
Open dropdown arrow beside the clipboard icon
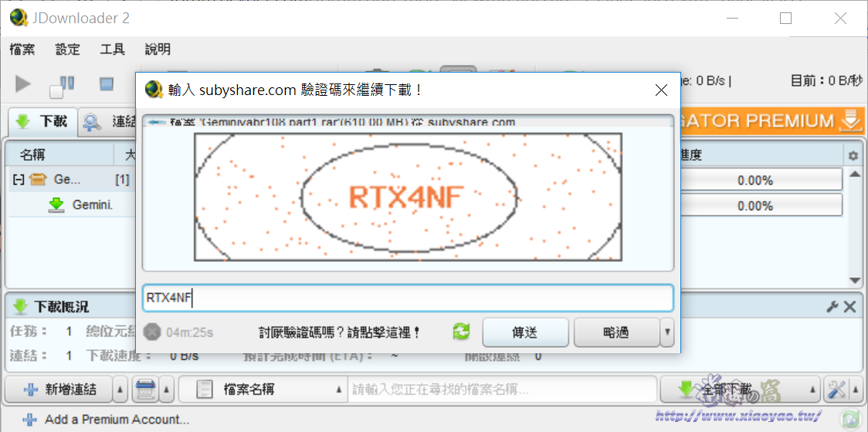pos(168,390)
